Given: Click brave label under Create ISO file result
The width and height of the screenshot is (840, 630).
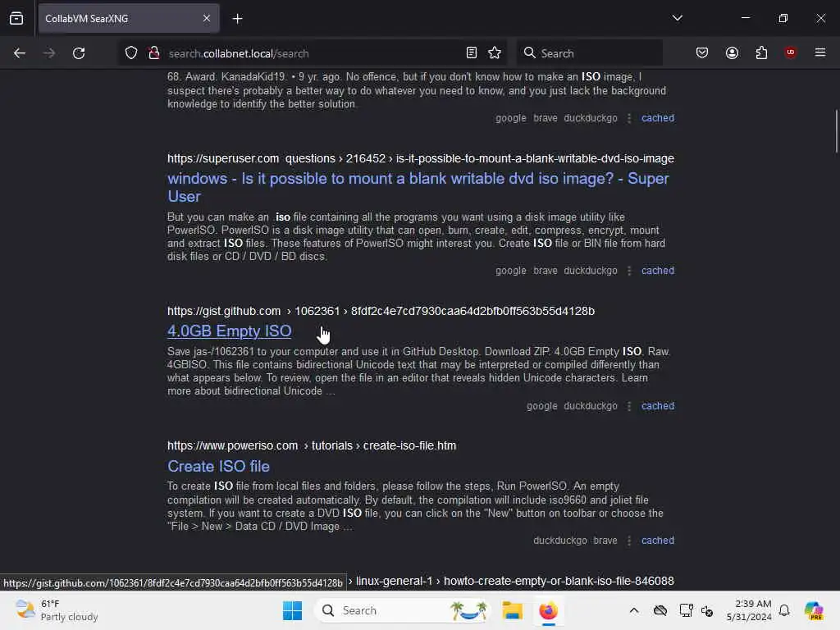Looking at the screenshot, I should [605, 541].
